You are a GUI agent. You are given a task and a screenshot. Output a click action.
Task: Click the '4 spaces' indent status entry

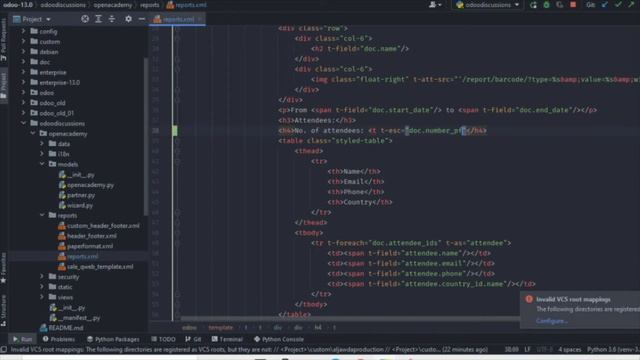tap(569, 350)
